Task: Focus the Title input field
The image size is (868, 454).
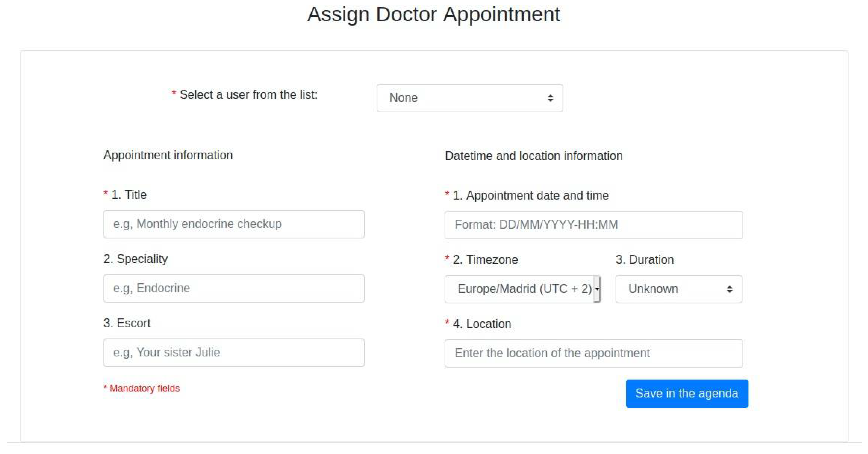Action: coord(234,224)
